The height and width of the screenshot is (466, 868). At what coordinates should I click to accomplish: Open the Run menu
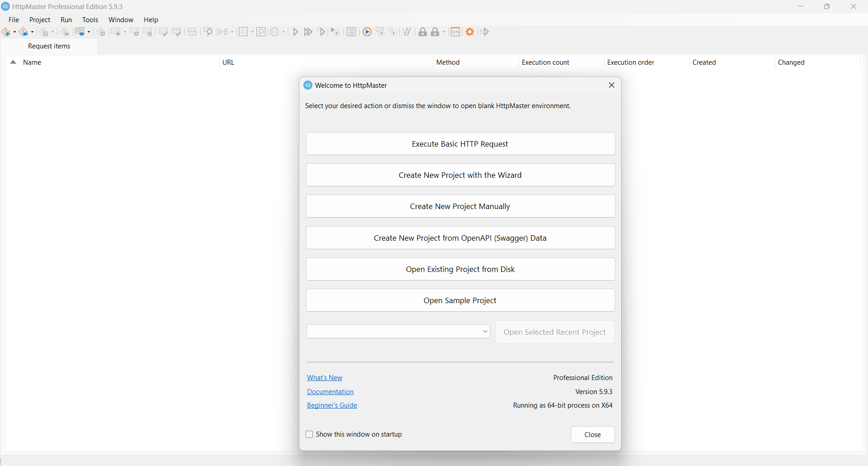66,20
